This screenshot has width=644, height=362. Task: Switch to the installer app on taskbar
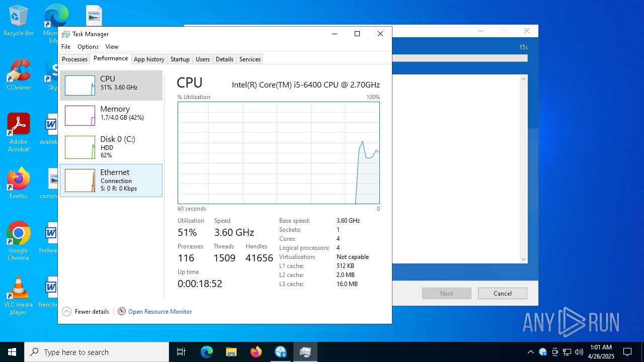[281, 352]
